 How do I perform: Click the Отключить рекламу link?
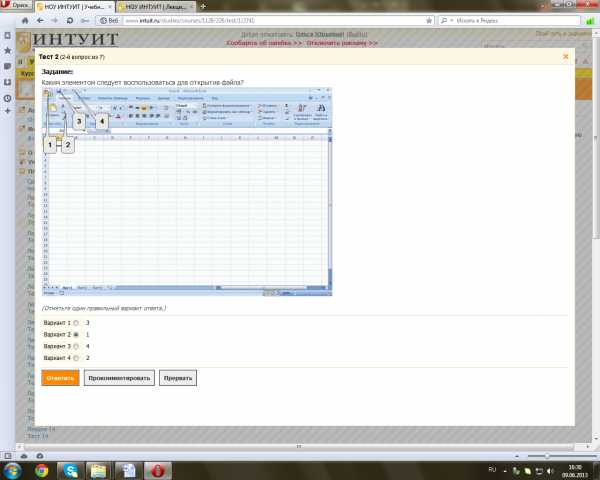342,43
